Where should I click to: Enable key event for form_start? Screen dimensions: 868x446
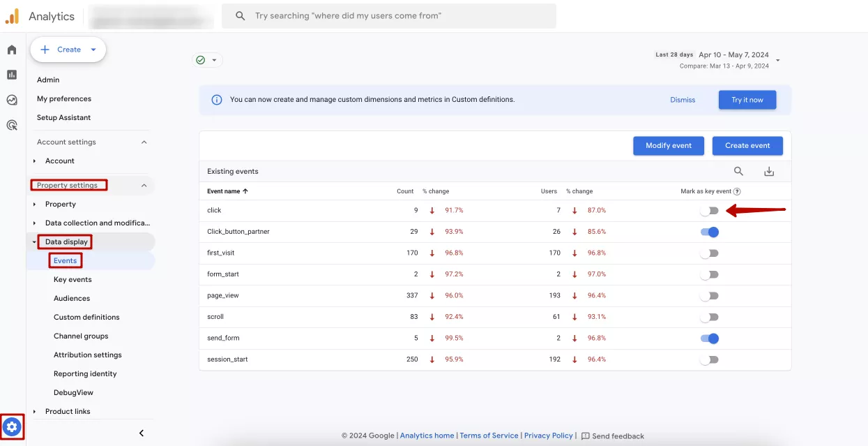pos(709,274)
